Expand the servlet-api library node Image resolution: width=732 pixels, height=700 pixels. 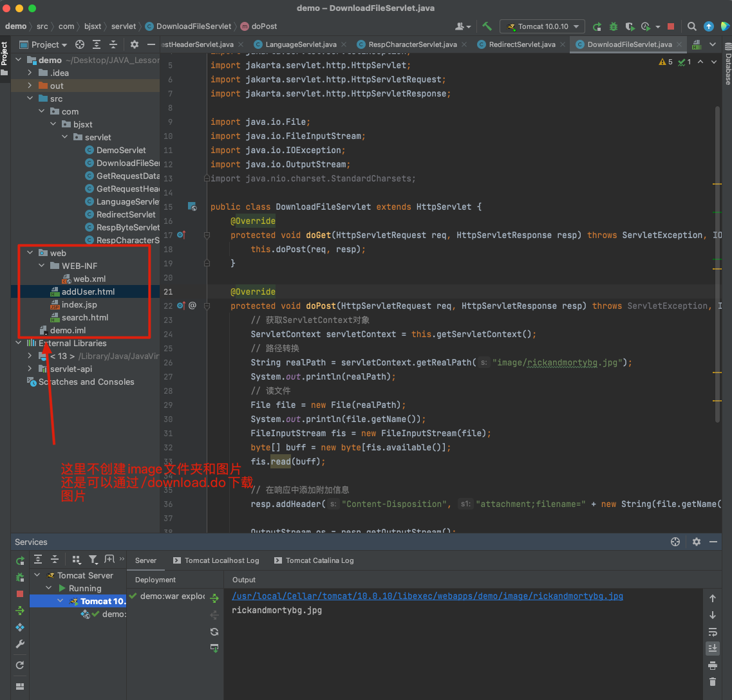30,368
